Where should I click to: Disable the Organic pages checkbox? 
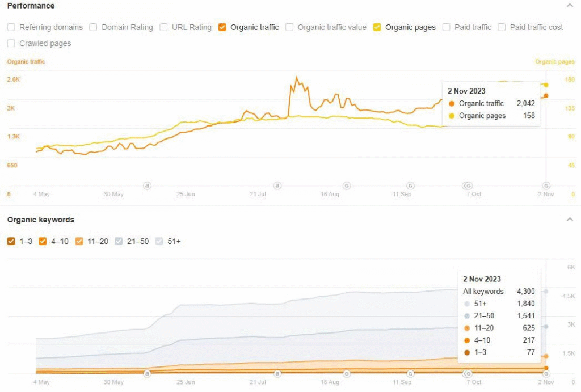[377, 27]
